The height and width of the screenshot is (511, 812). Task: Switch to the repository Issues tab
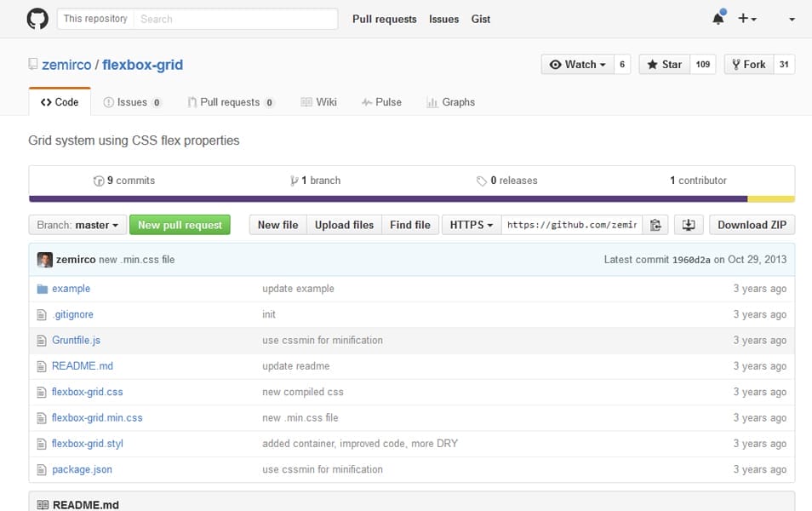click(x=132, y=102)
